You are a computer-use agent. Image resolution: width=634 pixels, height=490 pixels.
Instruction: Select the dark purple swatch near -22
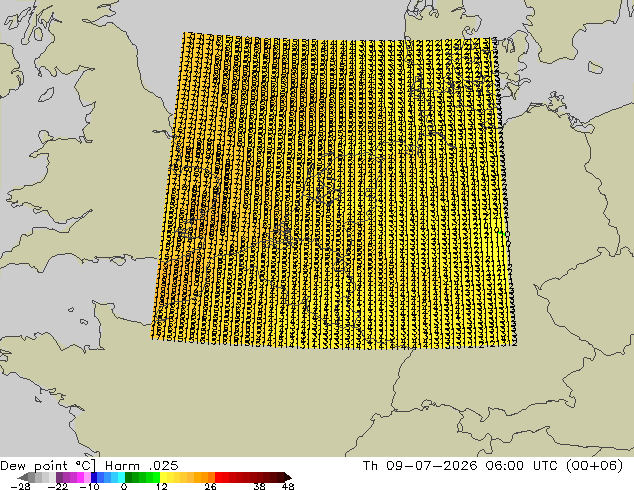59,477
